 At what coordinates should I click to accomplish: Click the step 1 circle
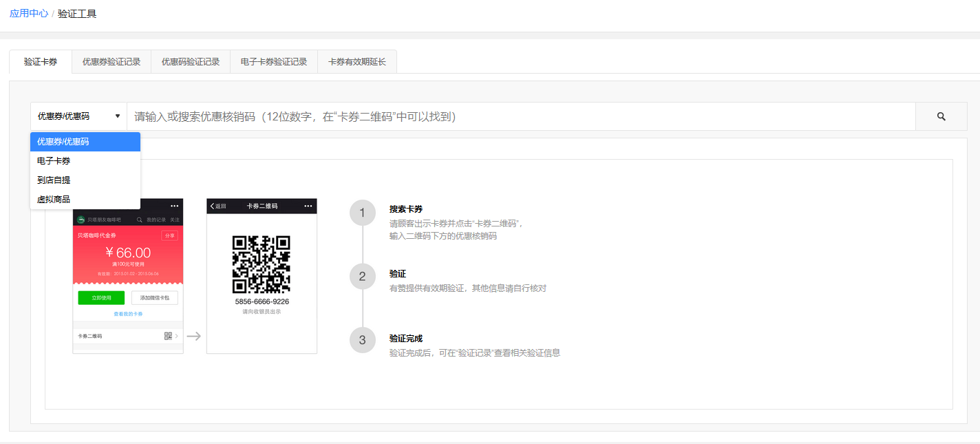click(x=362, y=213)
